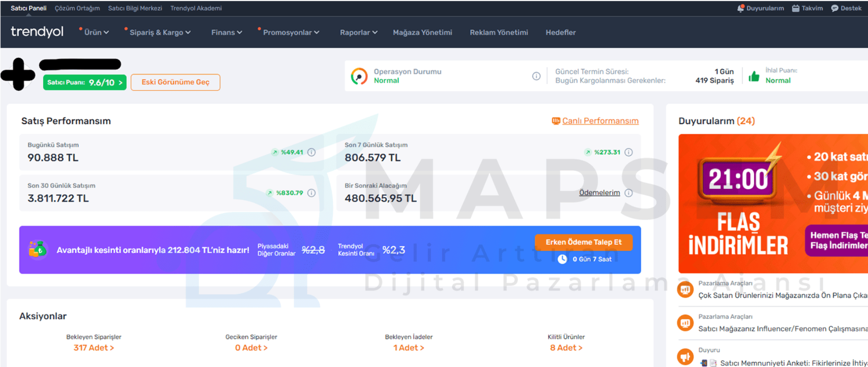Switch to the Satıcı Bilgi Merkezi tab
The height and width of the screenshot is (367, 868).
135,8
